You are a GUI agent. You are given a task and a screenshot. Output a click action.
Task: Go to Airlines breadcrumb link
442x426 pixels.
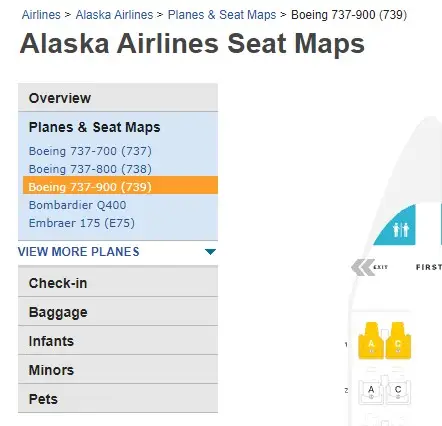pyautogui.click(x=41, y=15)
